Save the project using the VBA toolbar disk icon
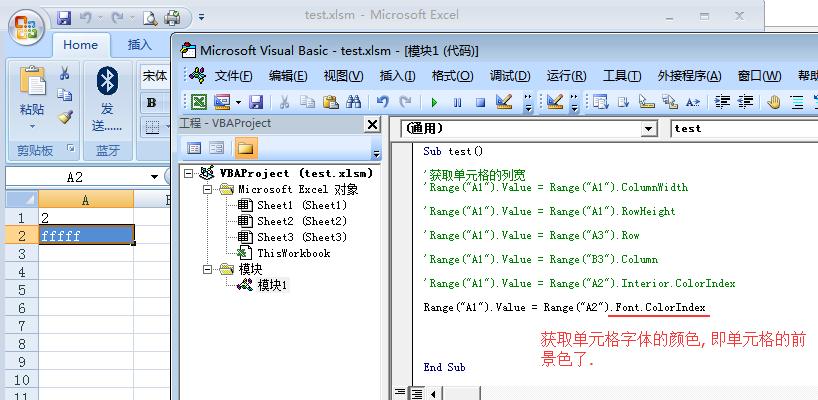 [256, 102]
